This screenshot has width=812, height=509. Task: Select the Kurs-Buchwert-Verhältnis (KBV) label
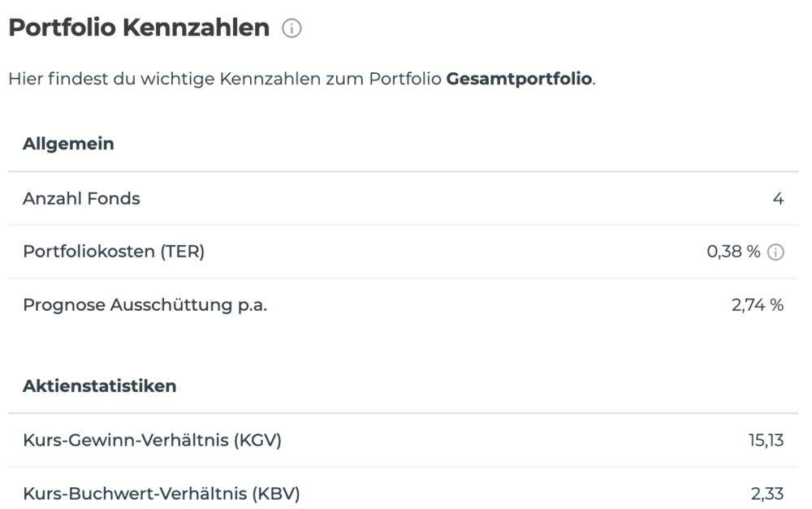(x=161, y=494)
